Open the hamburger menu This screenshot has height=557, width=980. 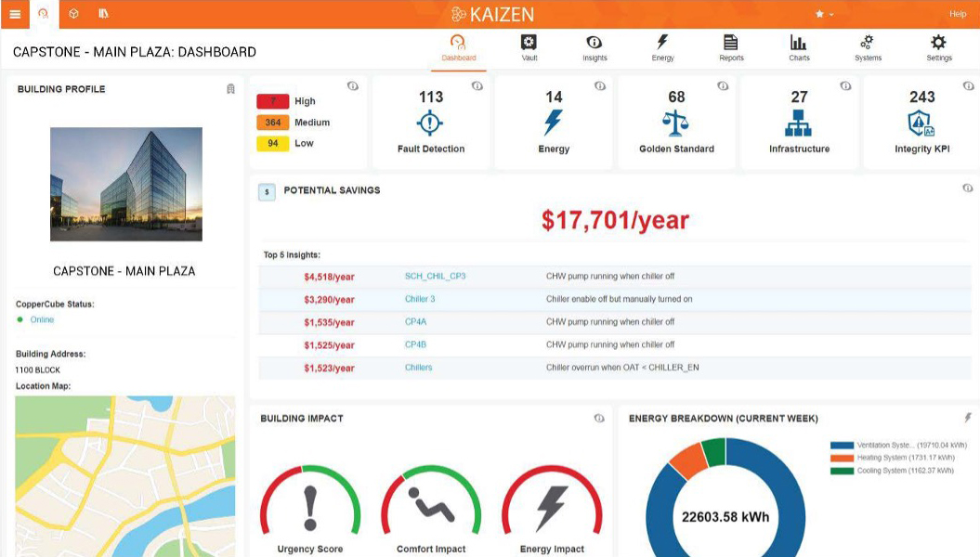tap(15, 14)
